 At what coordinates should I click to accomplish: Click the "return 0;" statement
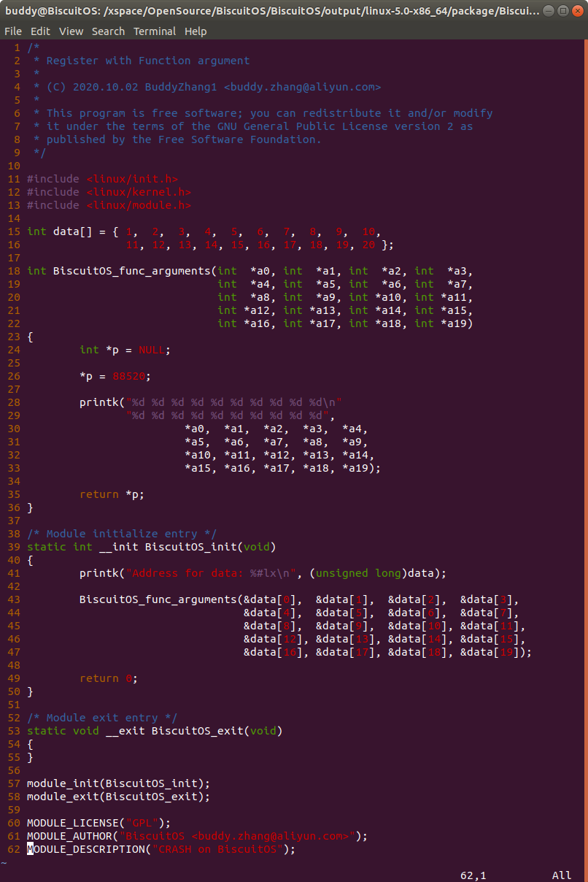coord(108,678)
